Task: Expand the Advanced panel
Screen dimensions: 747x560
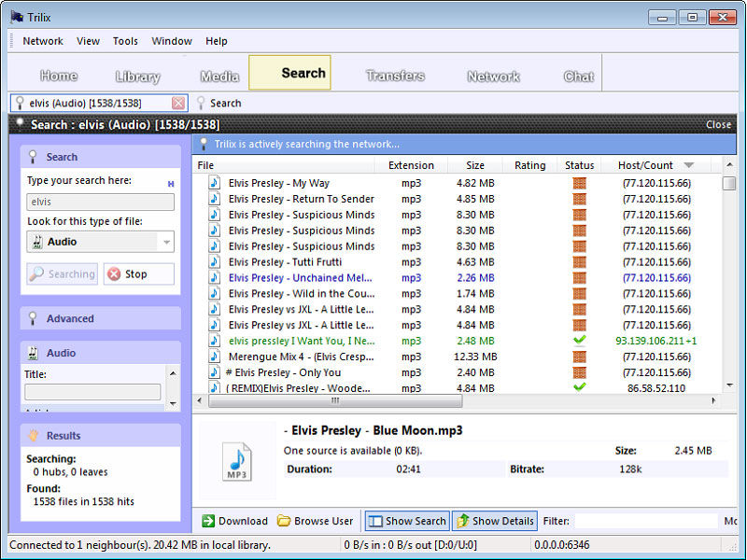Action: [x=101, y=318]
